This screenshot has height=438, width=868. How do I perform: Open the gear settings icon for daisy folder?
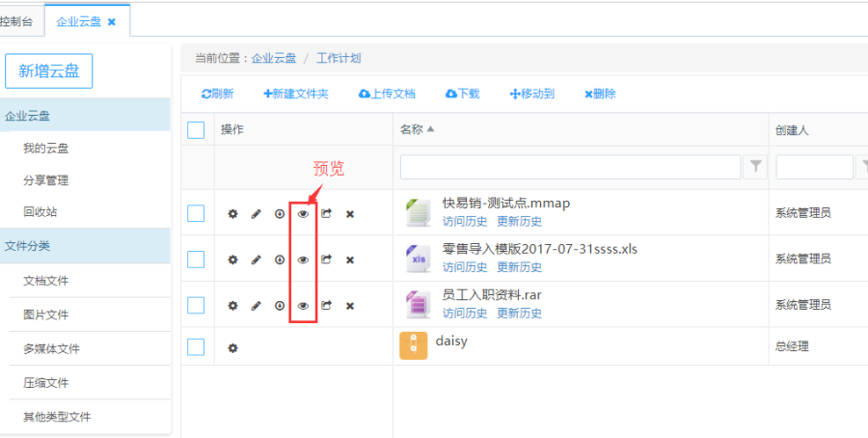click(232, 347)
